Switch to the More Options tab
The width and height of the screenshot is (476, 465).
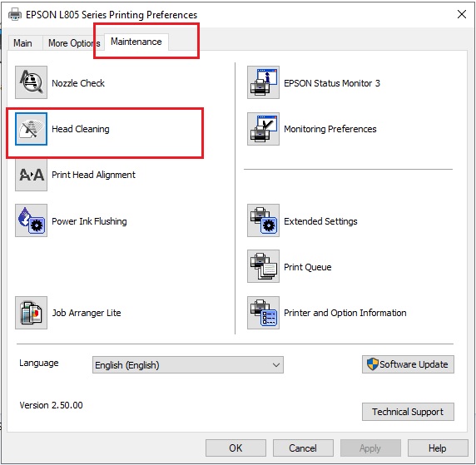74,43
